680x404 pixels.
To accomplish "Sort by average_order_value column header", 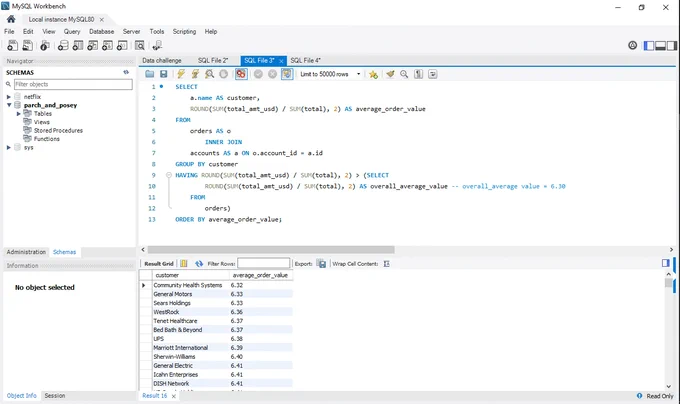I will (261, 275).
